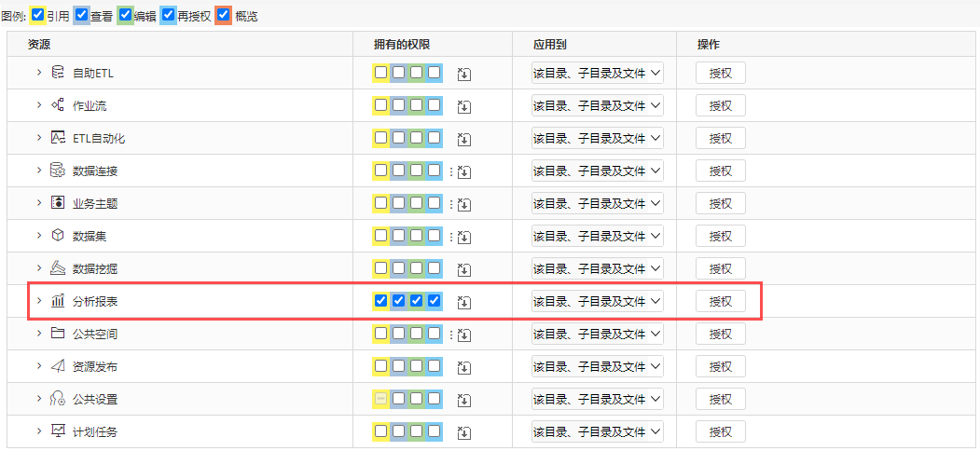Viewport: 980px width, 451px height.
Task: Uncheck the 概览 legend checkbox
Action: [224, 15]
